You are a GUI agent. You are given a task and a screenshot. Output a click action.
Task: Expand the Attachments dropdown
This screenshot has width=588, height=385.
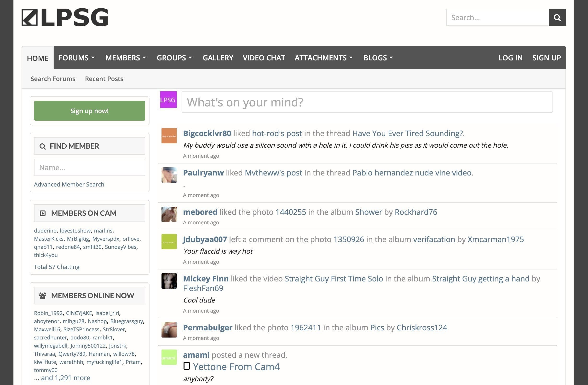(323, 58)
